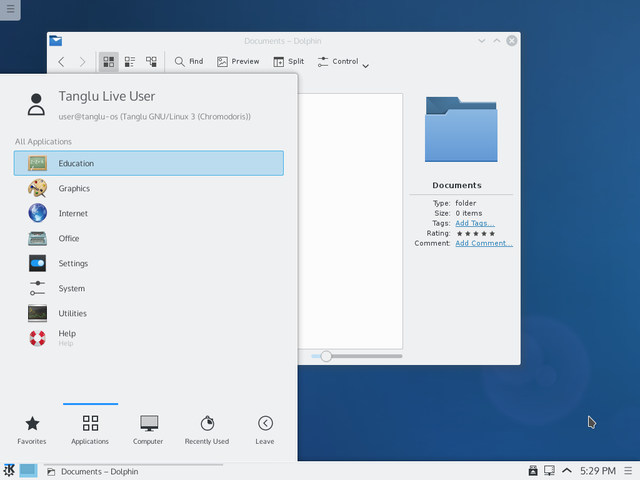The width and height of the screenshot is (640, 480).
Task: Set the Documents folder star rating
Action: [x=476, y=233]
